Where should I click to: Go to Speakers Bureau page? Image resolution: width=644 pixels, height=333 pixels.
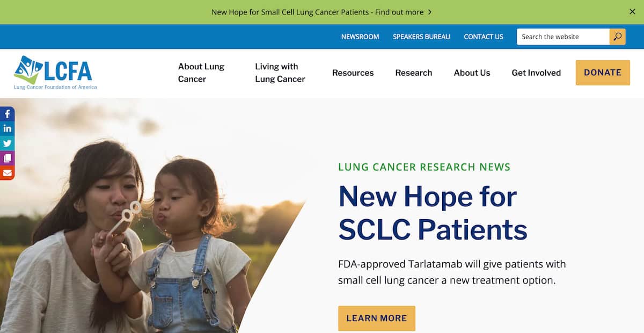pos(421,37)
